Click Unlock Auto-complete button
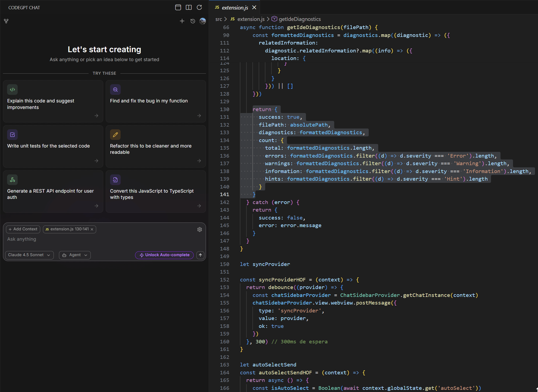The height and width of the screenshot is (392, 538). tap(164, 255)
